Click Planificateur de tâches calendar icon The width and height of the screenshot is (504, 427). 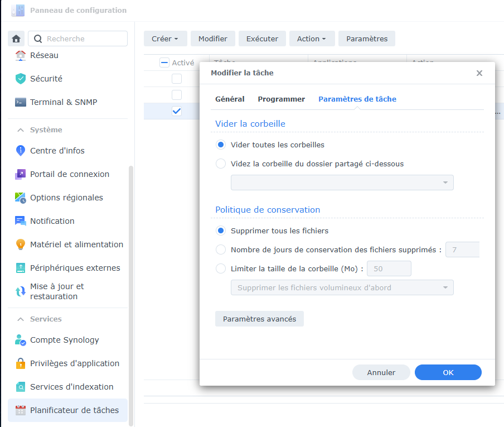point(21,410)
